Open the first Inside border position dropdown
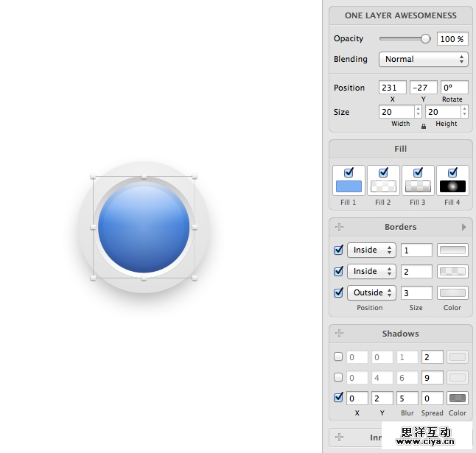476x453 pixels. (x=371, y=250)
